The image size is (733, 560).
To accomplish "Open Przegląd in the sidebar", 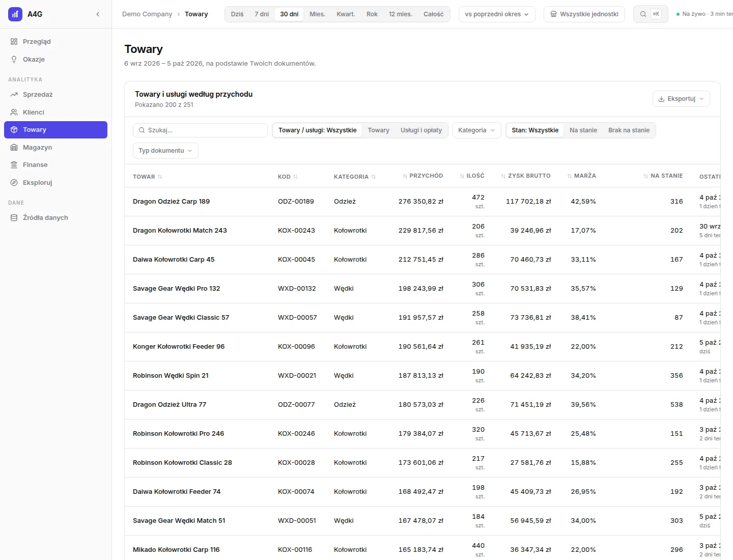I will 55,42.
